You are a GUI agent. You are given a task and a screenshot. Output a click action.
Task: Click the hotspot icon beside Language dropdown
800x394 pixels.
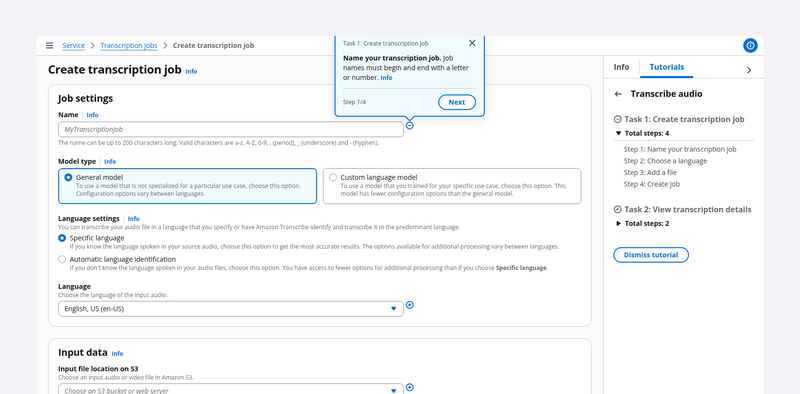(410, 305)
